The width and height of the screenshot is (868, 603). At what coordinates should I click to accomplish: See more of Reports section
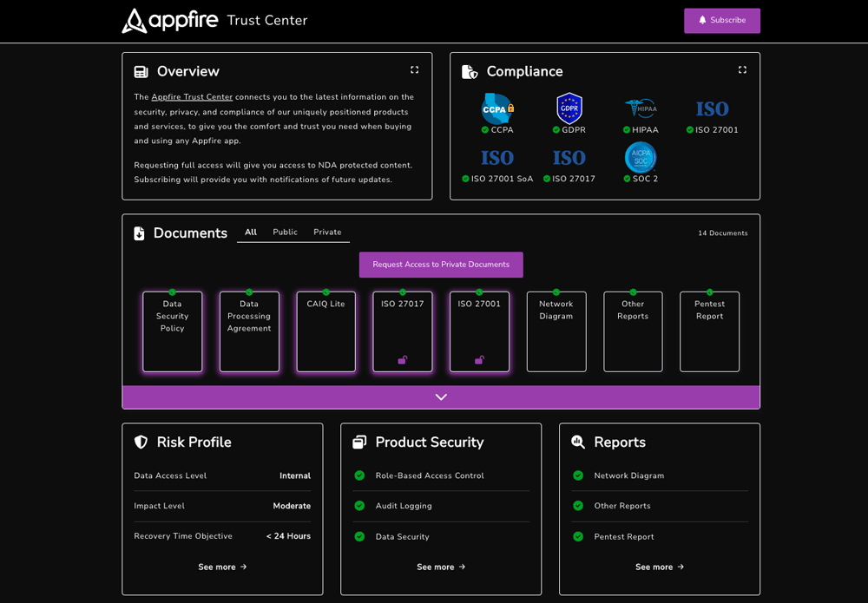(660, 567)
